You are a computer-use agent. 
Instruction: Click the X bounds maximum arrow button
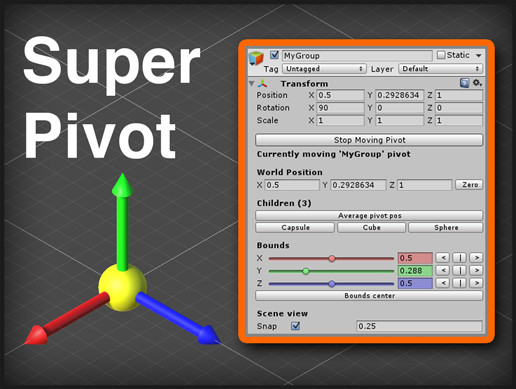tap(476, 258)
